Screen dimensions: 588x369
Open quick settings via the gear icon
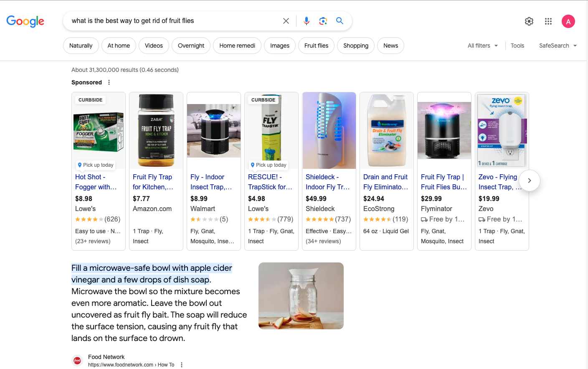(529, 21)
